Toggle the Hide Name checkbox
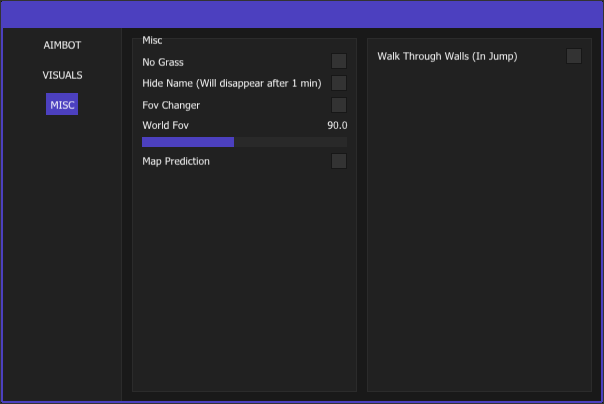 (x=339, y=83)
